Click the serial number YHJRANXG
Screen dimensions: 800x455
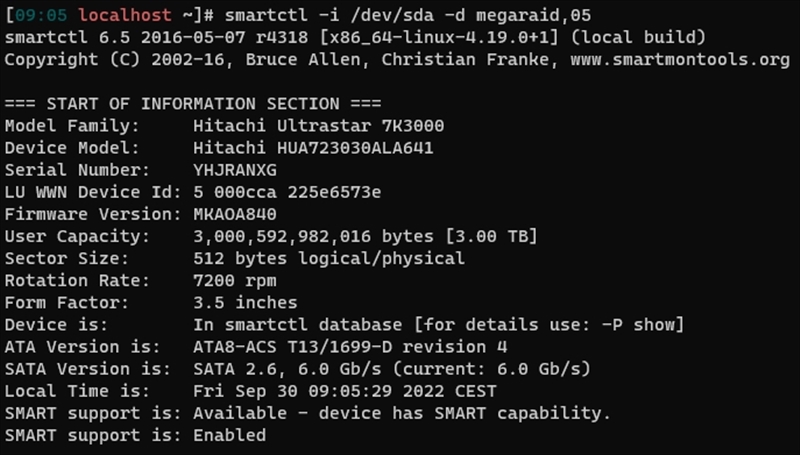click(x=235, y=170)
